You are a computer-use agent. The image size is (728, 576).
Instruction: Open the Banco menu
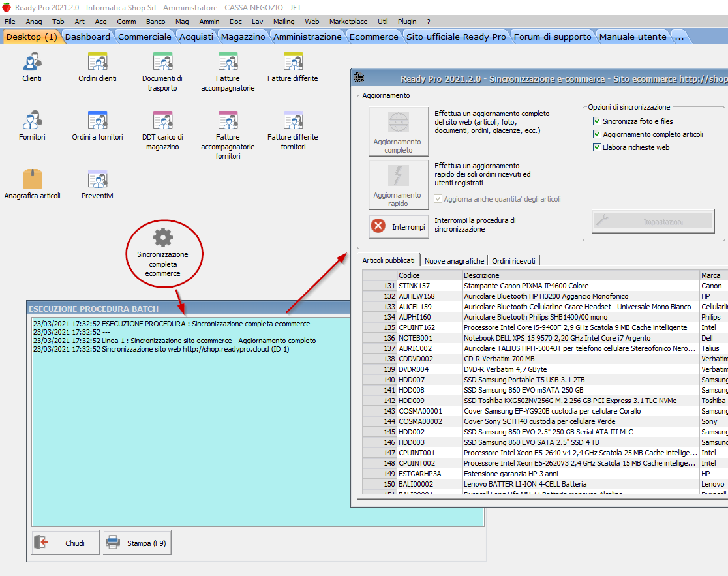coord(155,22)
